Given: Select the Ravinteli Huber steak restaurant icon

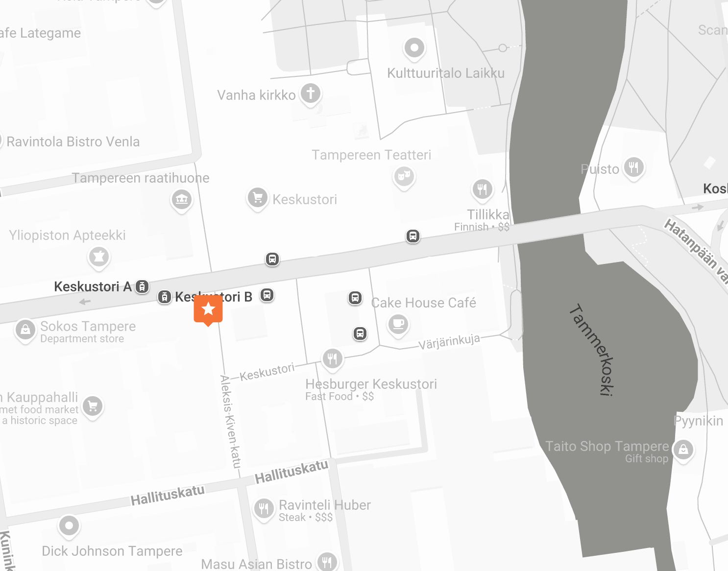Looking at the screenshot, I should pos(264,509).
